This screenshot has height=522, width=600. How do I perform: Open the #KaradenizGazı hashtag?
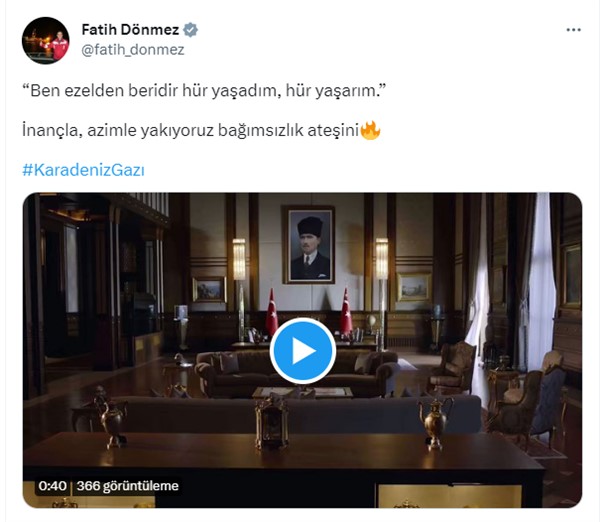click(x=83, y=170)
